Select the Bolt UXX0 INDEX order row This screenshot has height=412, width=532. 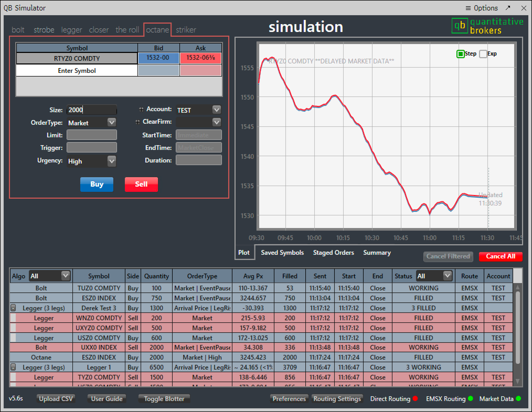click(x=261, y=347)
